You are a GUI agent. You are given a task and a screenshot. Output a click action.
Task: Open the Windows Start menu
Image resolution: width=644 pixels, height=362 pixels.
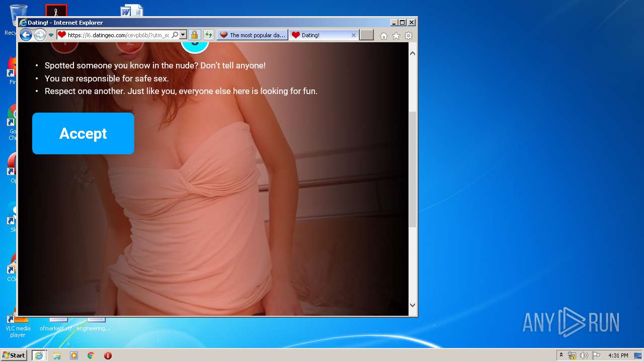(x=14, y=355)
